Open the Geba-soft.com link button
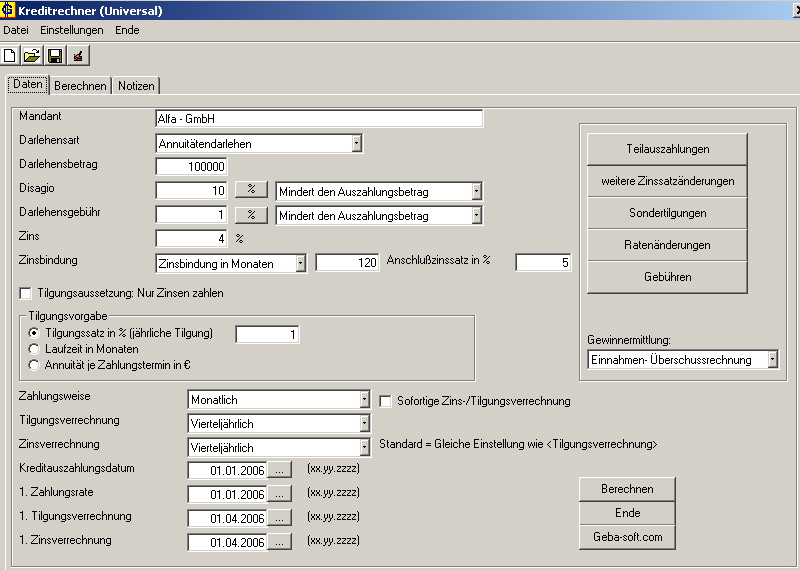Image resolution: width=800 pixels, height=570 pixels. [627, 537]
